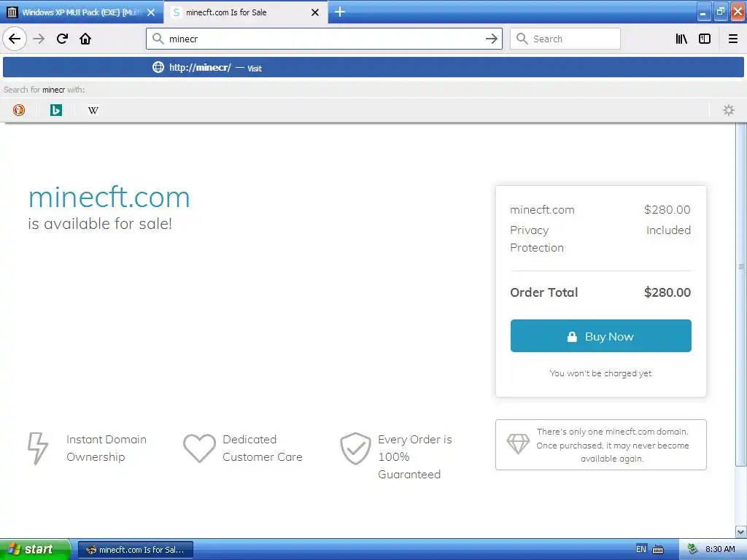Open a new tab with plus button
The image size is (747, 560).
coord(340,12)
